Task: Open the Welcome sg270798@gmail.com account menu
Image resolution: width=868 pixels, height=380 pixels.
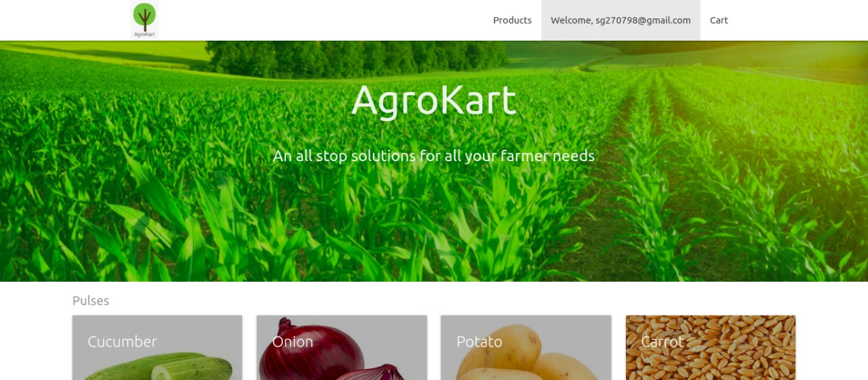Action: [x=620, y=20]
